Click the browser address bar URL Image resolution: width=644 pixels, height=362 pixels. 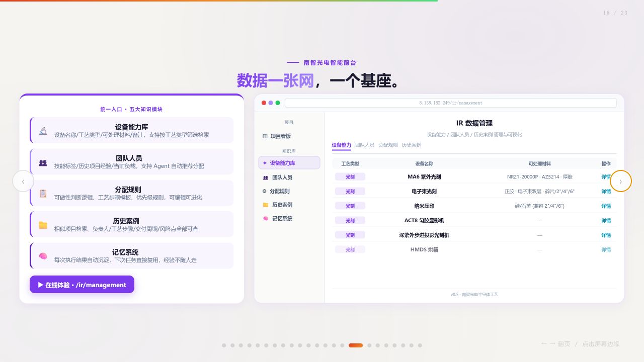451,103
